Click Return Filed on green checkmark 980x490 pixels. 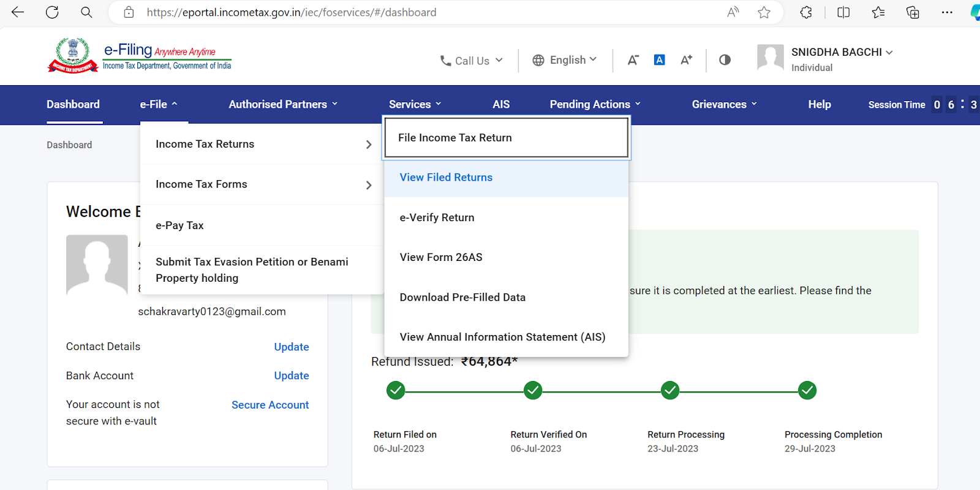point(396,390)
